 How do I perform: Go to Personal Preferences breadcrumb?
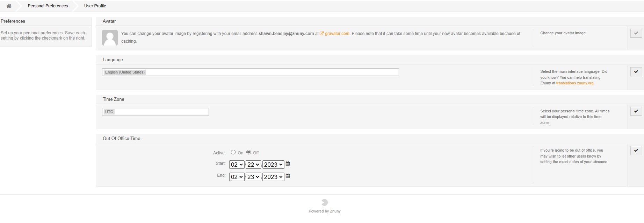(x=48, y=6)
